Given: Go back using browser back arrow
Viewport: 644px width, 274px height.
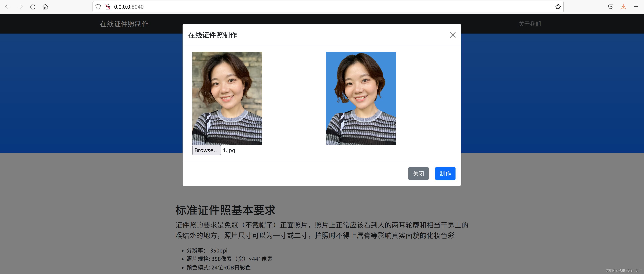Looking at the screenshot, I should click(x=8, y=7).
